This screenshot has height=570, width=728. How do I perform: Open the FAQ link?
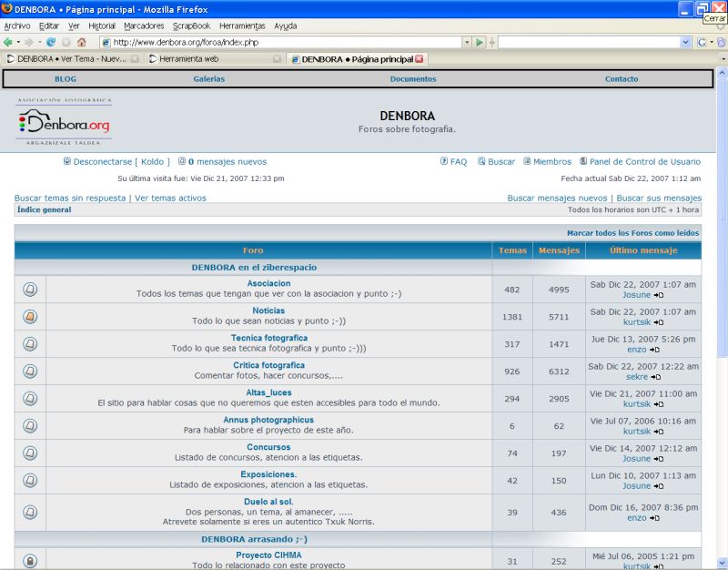click(x=453, y=162)
